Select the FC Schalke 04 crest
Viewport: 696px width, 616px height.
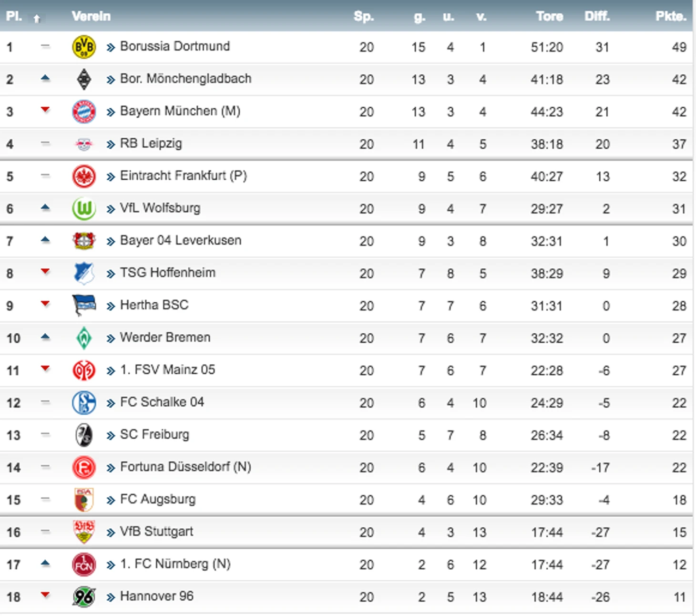pos(84,403)
